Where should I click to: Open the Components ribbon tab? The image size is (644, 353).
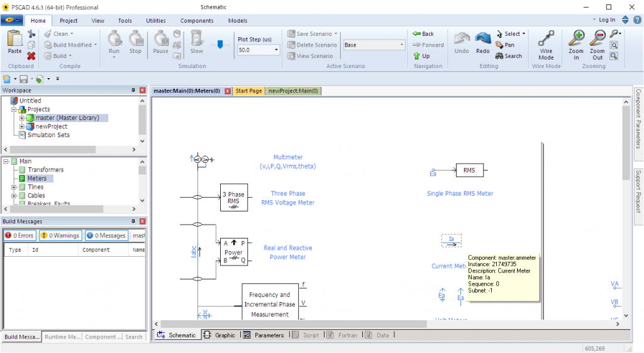(x=197, y=21)
